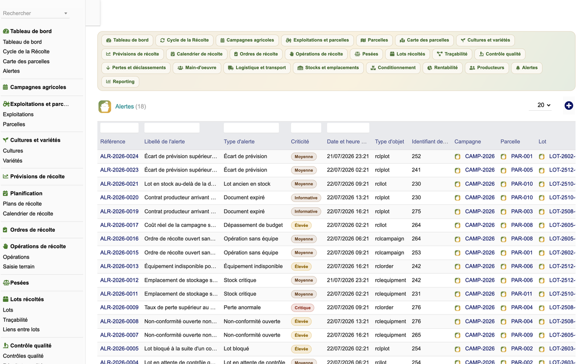Switch to Campagnes agricoles tab
This screenshot has width=588, height=364.
click(247, 40)
